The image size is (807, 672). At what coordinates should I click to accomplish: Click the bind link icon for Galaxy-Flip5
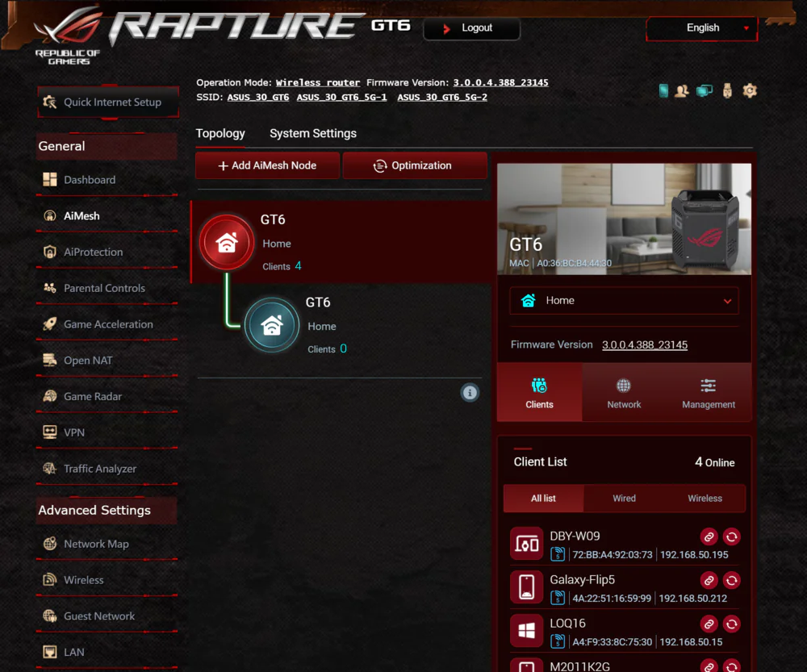point(709,580)
